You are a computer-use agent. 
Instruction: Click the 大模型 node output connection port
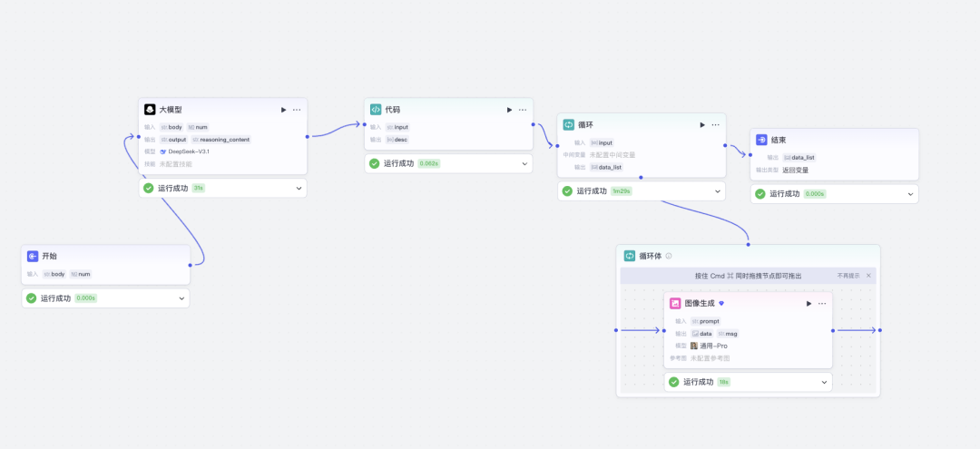[x=307, y=136]
